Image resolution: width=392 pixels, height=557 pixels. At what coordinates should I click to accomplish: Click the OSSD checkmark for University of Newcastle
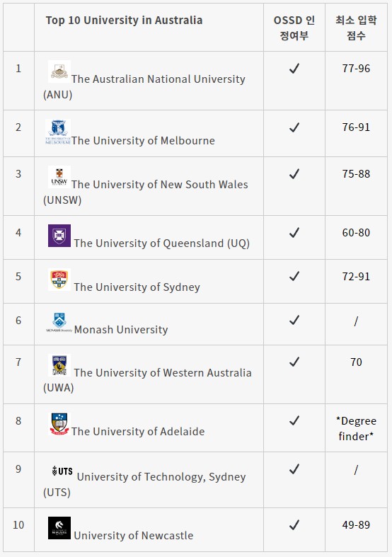[294, 524]
